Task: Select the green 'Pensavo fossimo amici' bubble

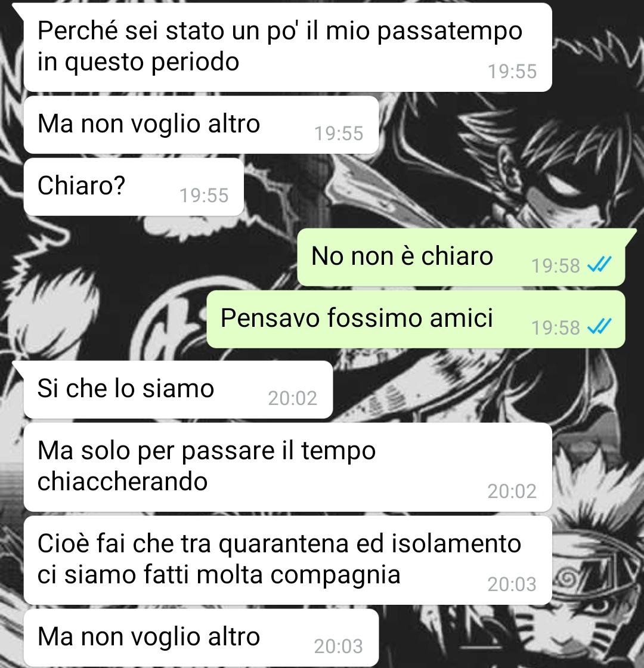Action: click(416, 320)
